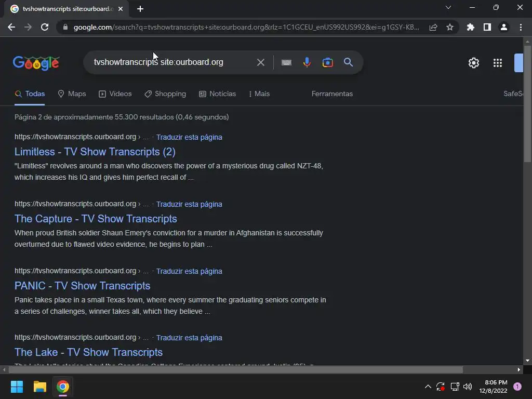Open the clock and date flyout
The height and width of the screenshot is (399, 532).
tap(493, 387)
